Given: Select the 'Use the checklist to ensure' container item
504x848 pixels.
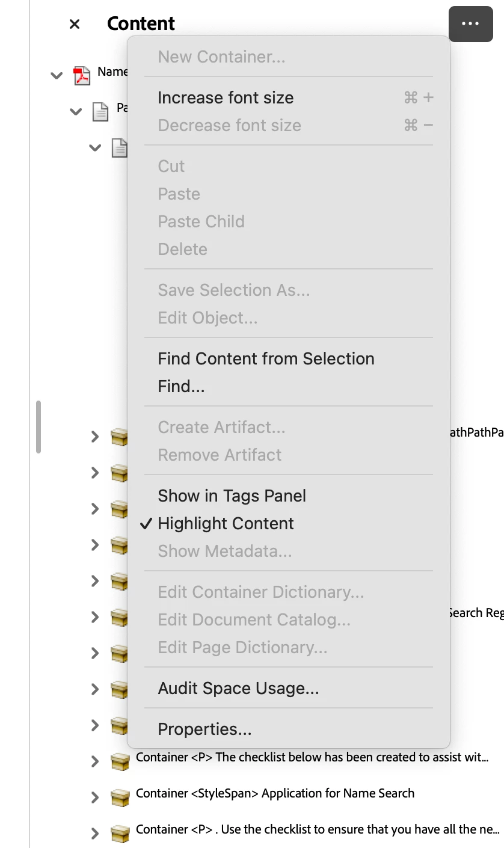Looking at the screenshot, I should click(318, 829).
